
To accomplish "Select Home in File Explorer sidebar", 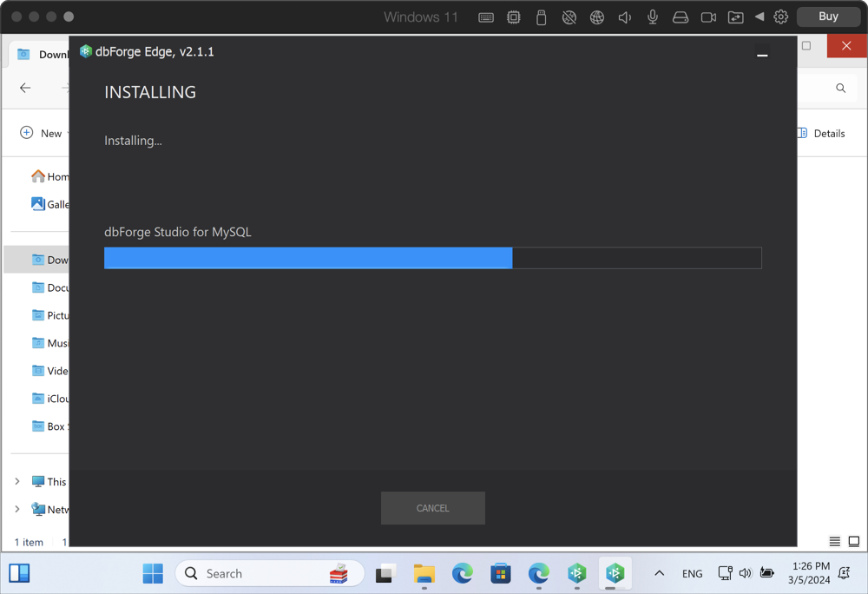I will [49, 176].
